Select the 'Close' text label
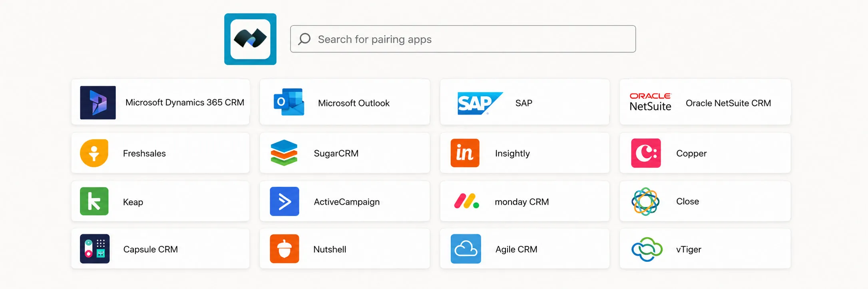The height and width of the screenshot is (289, 868). [687, 201]
